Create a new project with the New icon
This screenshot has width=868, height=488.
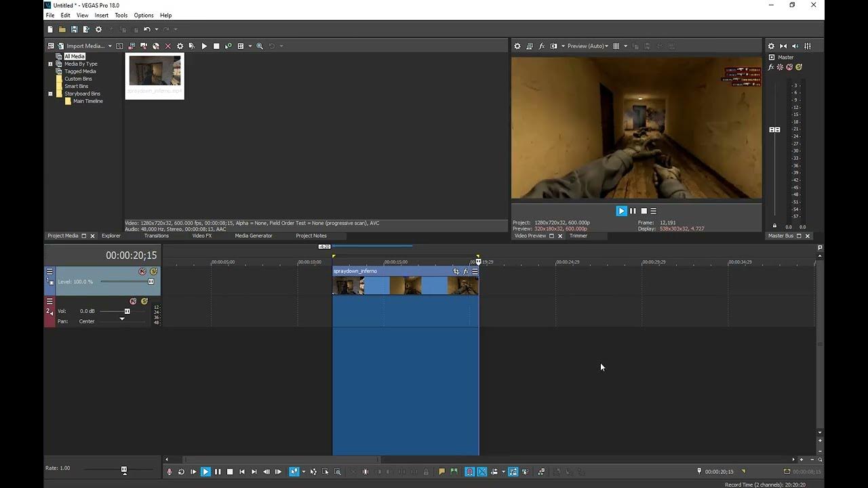pyautogui.click(x=50, y=29)
